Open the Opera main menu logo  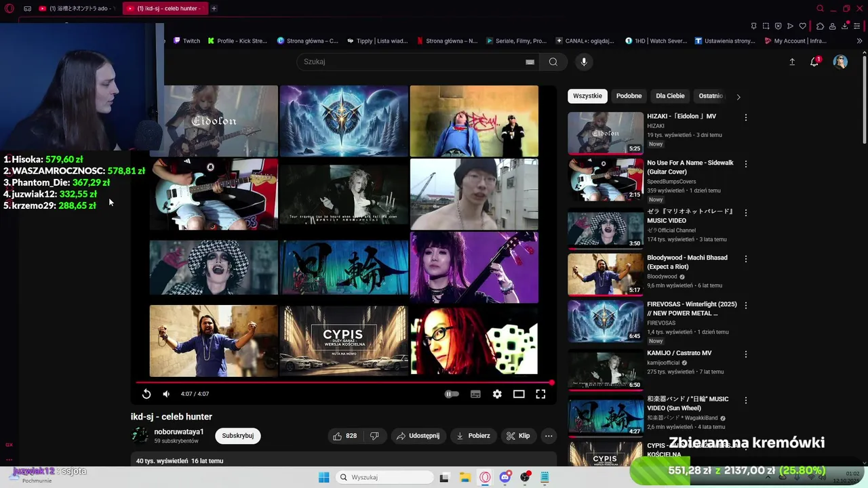(9, 8)
